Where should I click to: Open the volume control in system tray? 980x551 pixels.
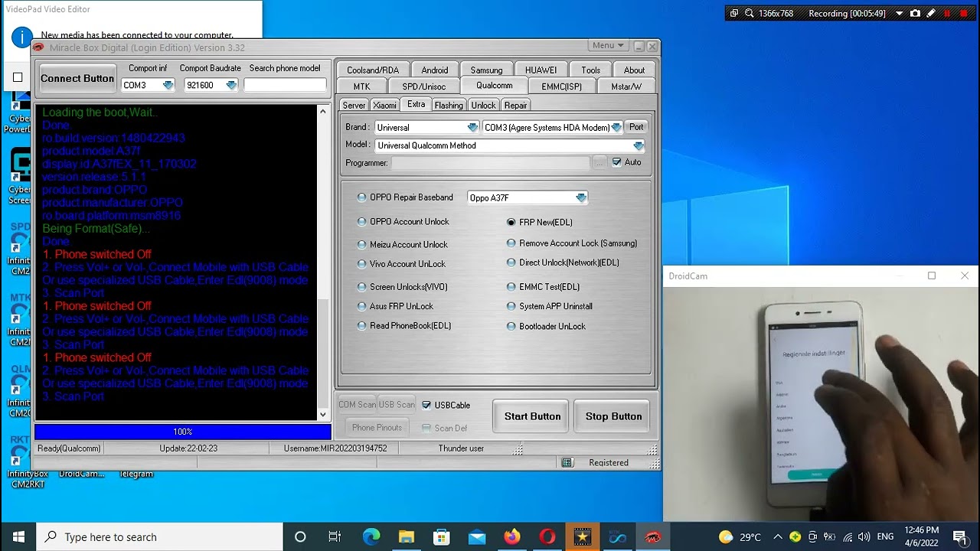click(864, 537)
